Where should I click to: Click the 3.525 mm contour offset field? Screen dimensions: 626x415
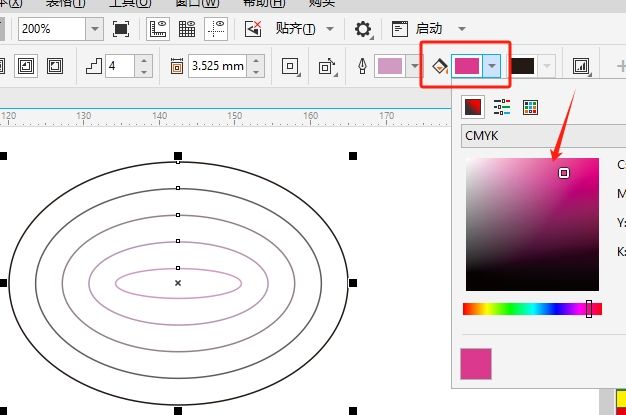218,67
